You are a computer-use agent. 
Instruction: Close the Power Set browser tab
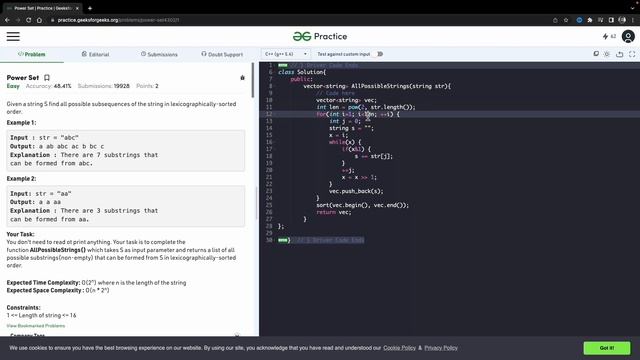coord(77,8)
